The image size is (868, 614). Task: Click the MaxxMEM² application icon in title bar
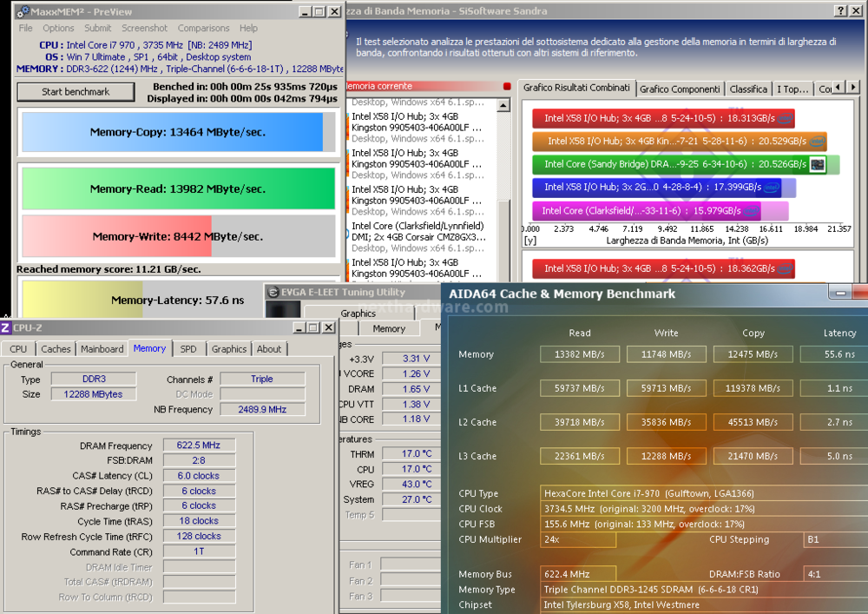(x=23, y=11)
